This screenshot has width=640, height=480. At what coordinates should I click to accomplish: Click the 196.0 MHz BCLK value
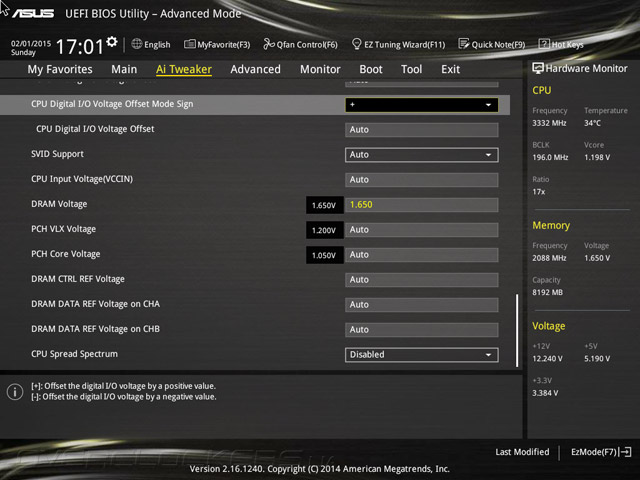click(550, 157)
